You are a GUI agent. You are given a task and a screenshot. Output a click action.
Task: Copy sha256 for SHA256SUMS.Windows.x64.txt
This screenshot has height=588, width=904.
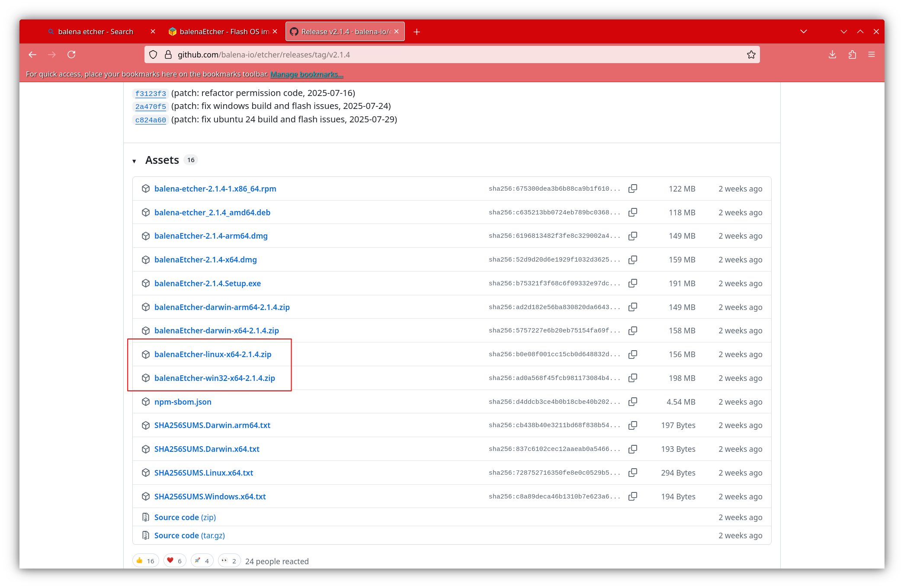point(633,496)
